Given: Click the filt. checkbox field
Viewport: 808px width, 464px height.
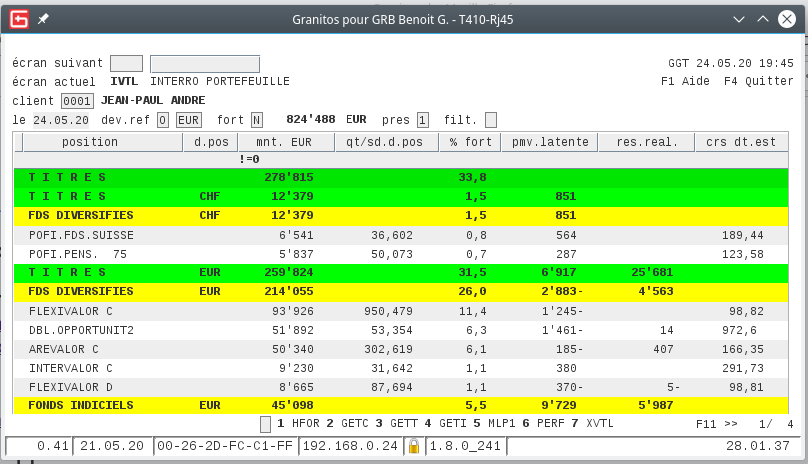Looking at the screenshot, I should click(490, 120).
